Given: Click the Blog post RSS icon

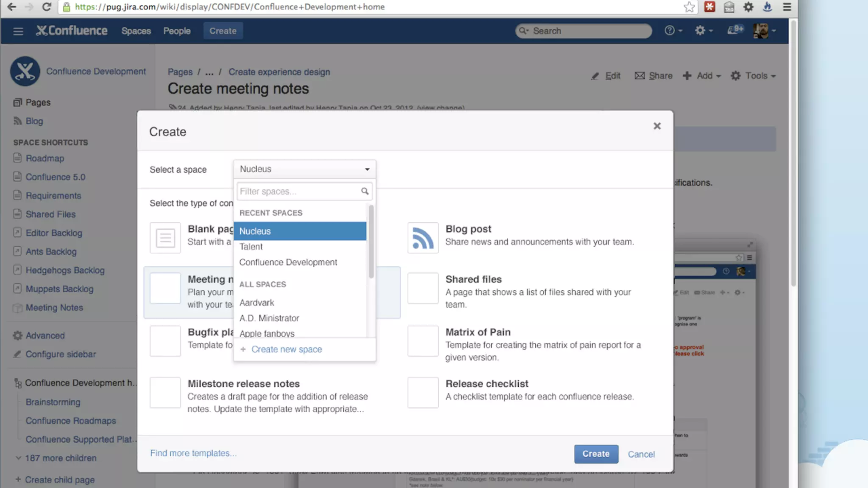Looking at the screenshot, I should [423, 238].
